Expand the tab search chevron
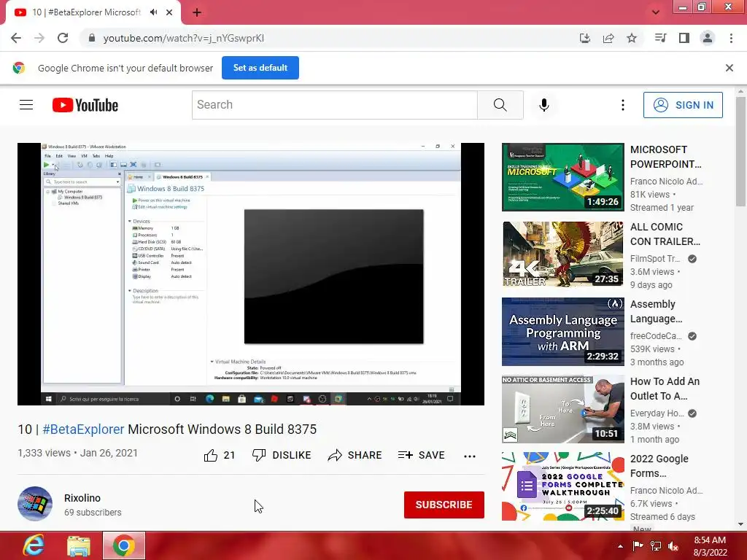This screenshot has width=747, height=560. (656, 12)
